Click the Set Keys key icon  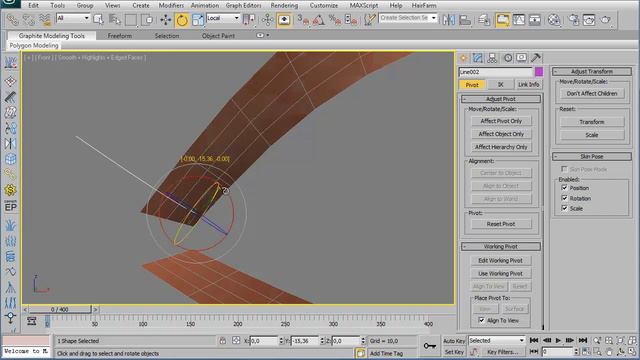pyautogui.click(x=429, y=346)
